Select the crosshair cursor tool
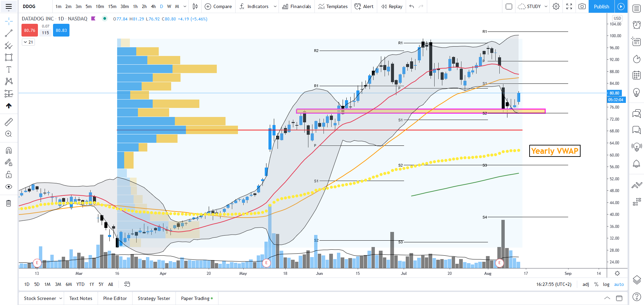 coord(9,21)
